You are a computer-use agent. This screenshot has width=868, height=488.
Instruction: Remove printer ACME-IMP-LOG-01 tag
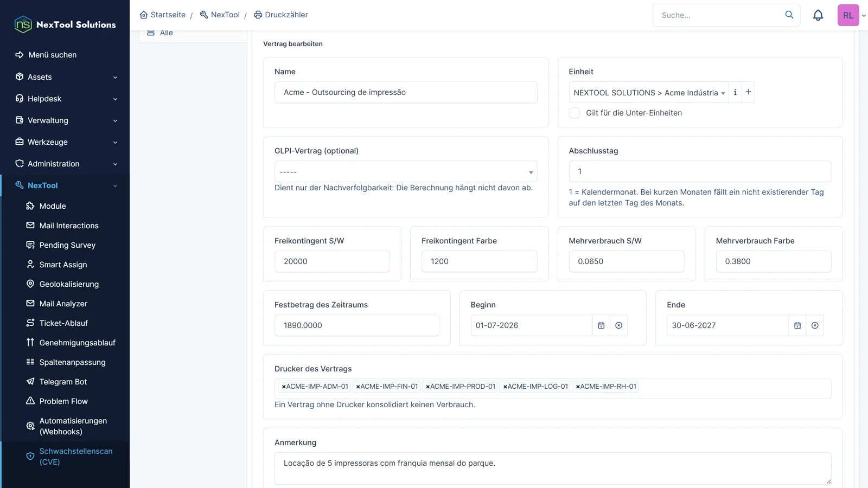click(x=505, y=387)
